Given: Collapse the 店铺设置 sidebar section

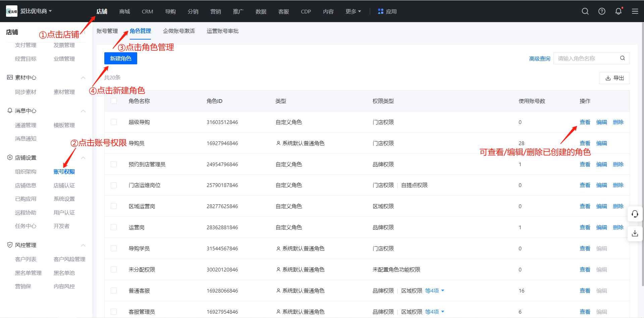Looking at the screenshot, I should pyautogui.click(x=83, y=158).
